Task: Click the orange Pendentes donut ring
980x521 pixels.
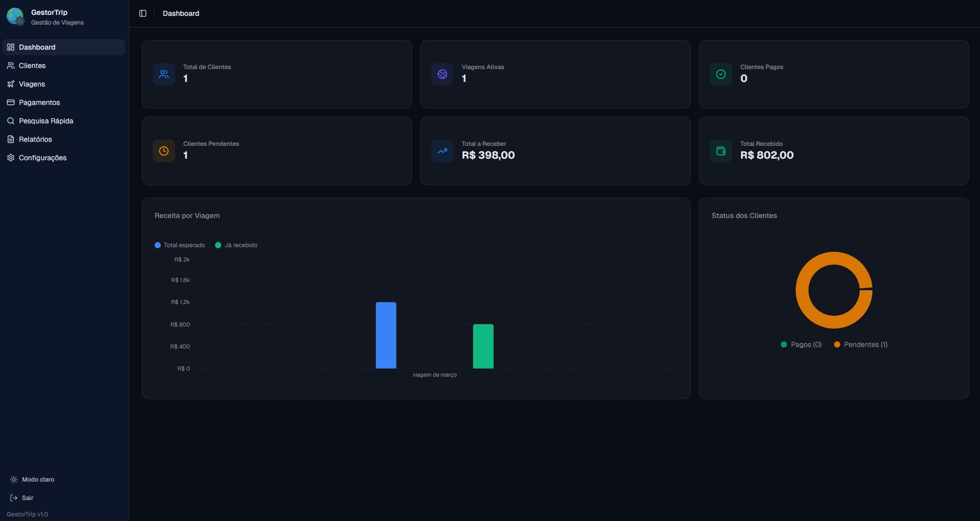Action: click(802, 290)
